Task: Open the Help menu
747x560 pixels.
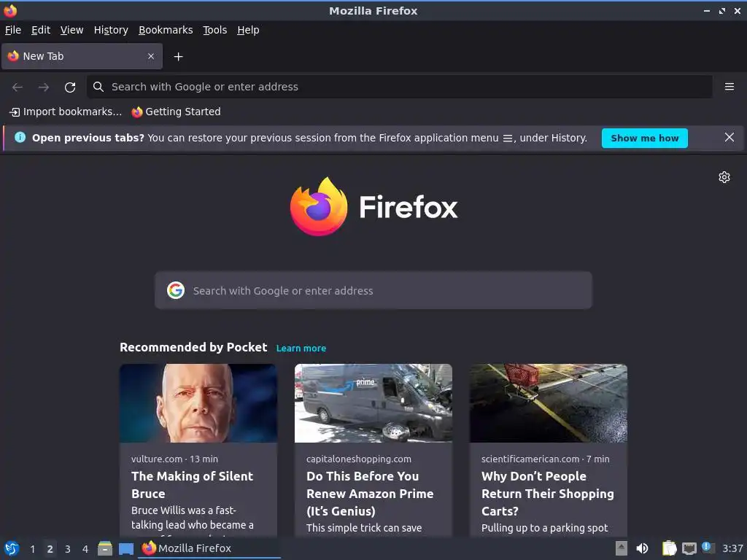Action: click(248, 30)
